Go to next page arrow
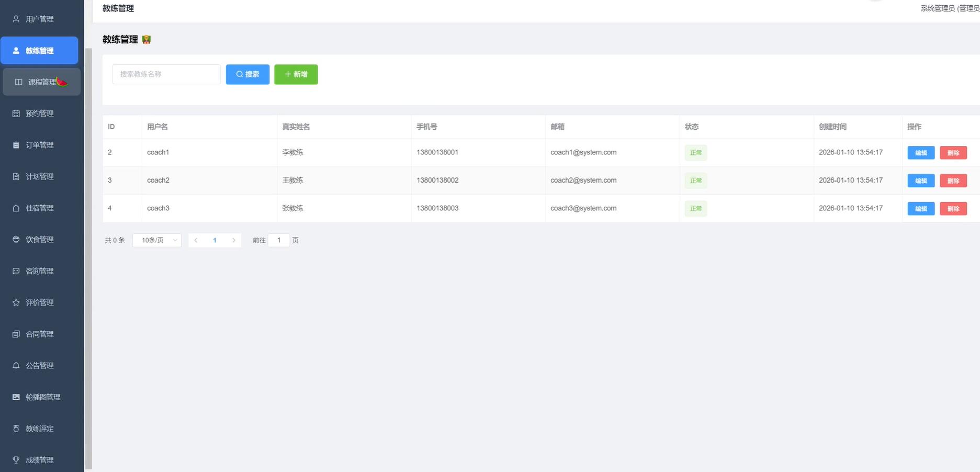 point(234,240)
